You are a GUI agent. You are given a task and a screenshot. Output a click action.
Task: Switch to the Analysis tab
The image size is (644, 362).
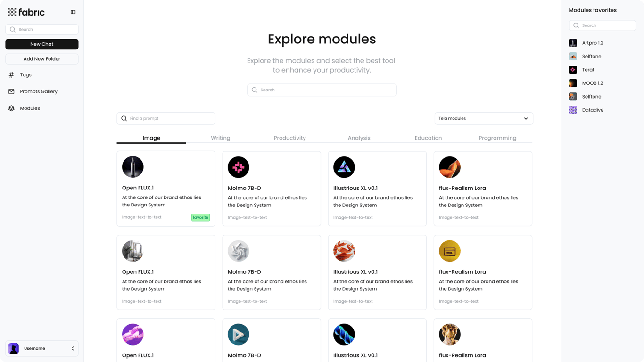click(x=359, y=138)
